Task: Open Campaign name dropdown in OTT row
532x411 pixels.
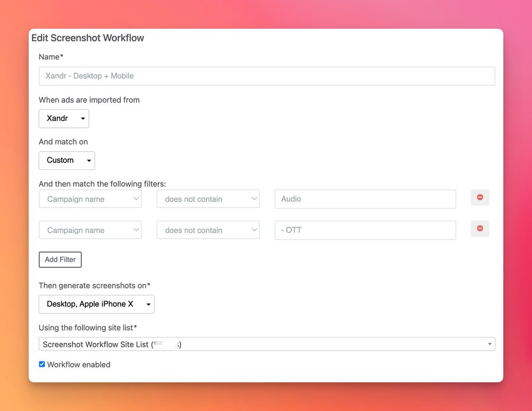Action: coord(90,230)
